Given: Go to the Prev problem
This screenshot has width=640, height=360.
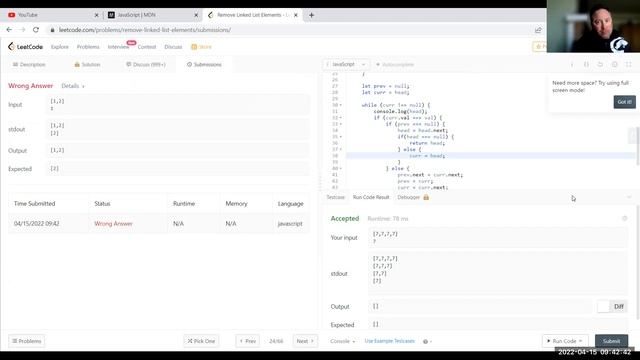Looking at the screenshot, I should point(248,341).
